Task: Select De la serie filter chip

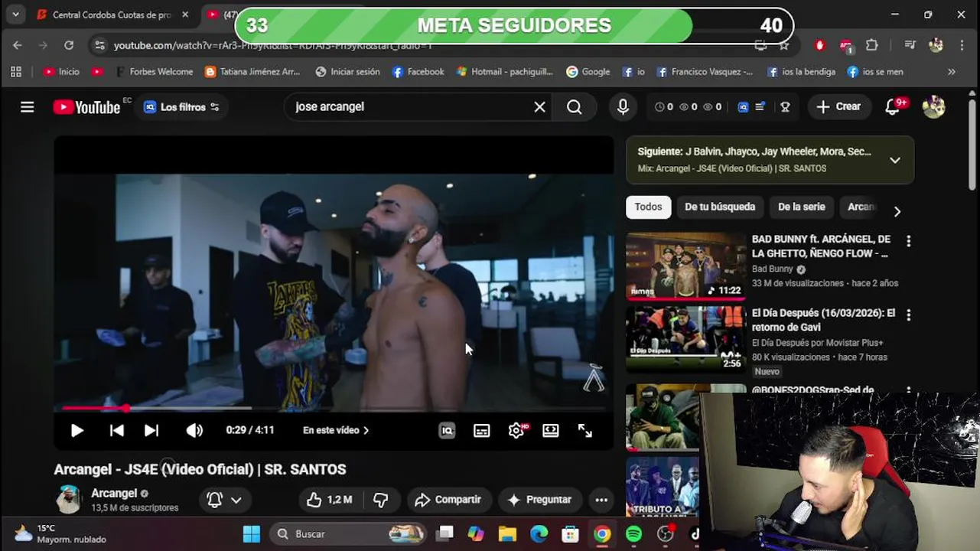Action: pyautogui.click(x=802, y=207)
